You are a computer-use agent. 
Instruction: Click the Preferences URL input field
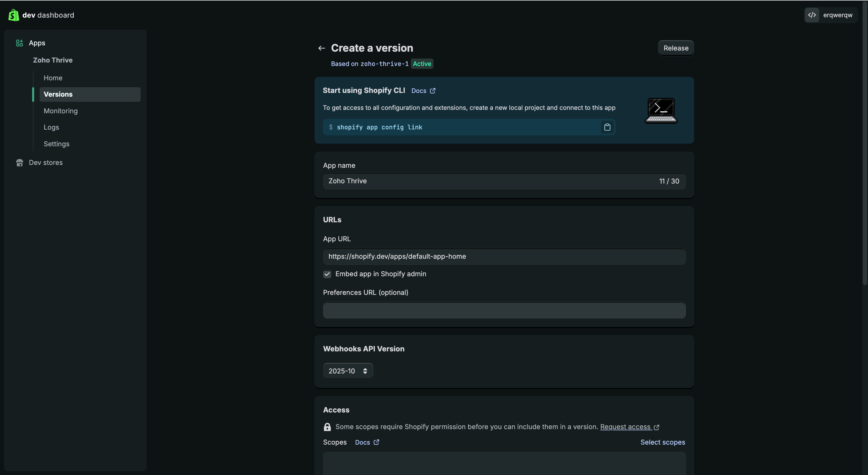pyautogui.click(x=504, y=310)
